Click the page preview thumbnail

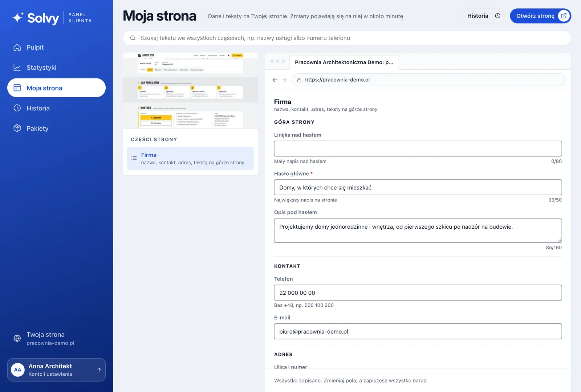[190, 90]
